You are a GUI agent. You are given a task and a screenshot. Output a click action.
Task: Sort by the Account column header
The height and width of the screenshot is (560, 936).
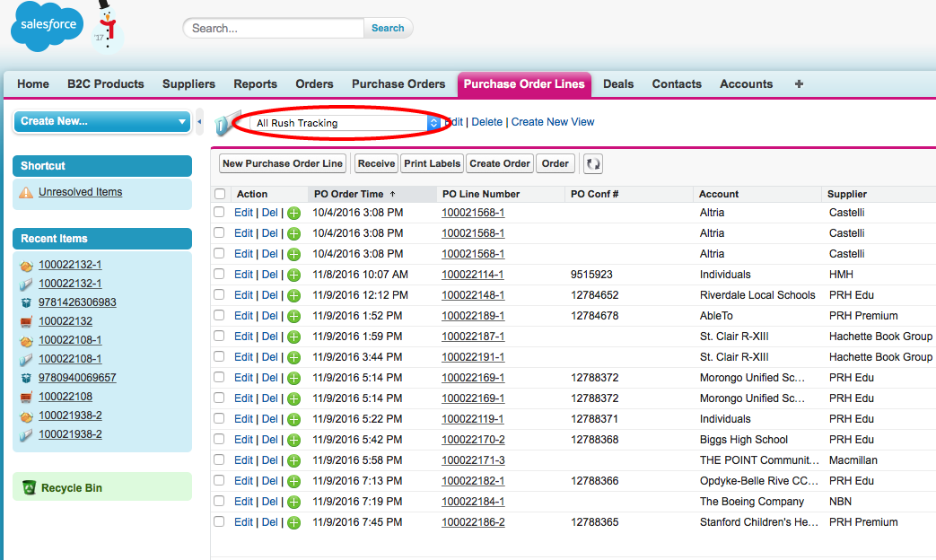(719, 194)
